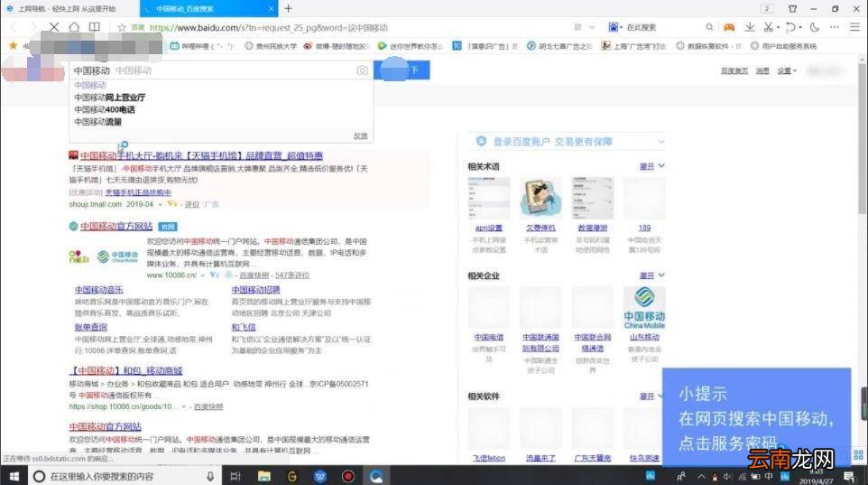Choose suggestion 中国移动流量
The width and height of the screenshot is (868, 485).
point(97,121)
